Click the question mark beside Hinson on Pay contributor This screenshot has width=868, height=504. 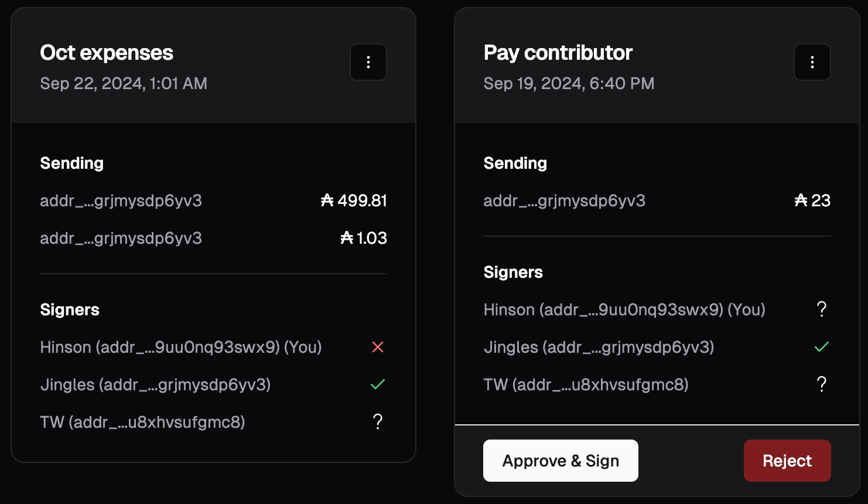click(x=822, y=309)
